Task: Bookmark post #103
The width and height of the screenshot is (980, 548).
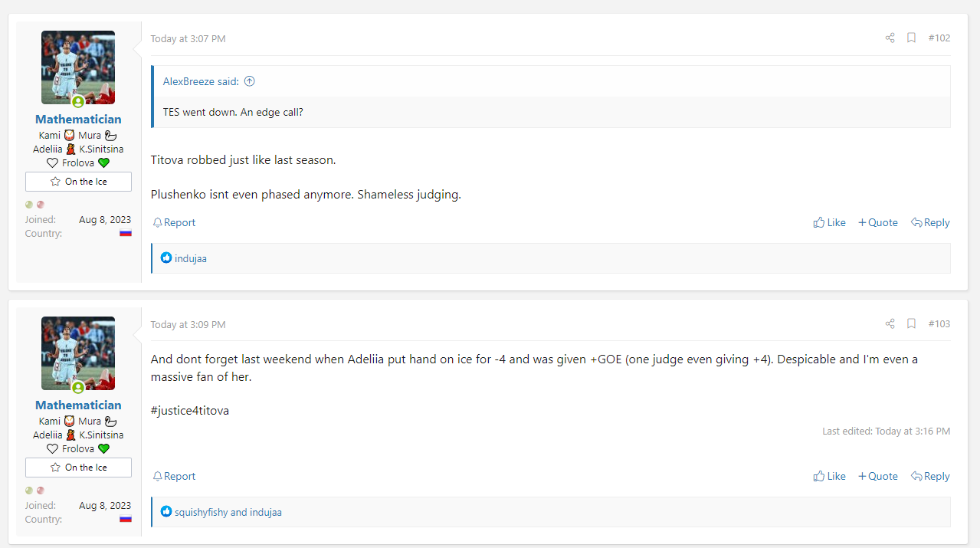Action: pyautogui.click(x=911, y=324)
